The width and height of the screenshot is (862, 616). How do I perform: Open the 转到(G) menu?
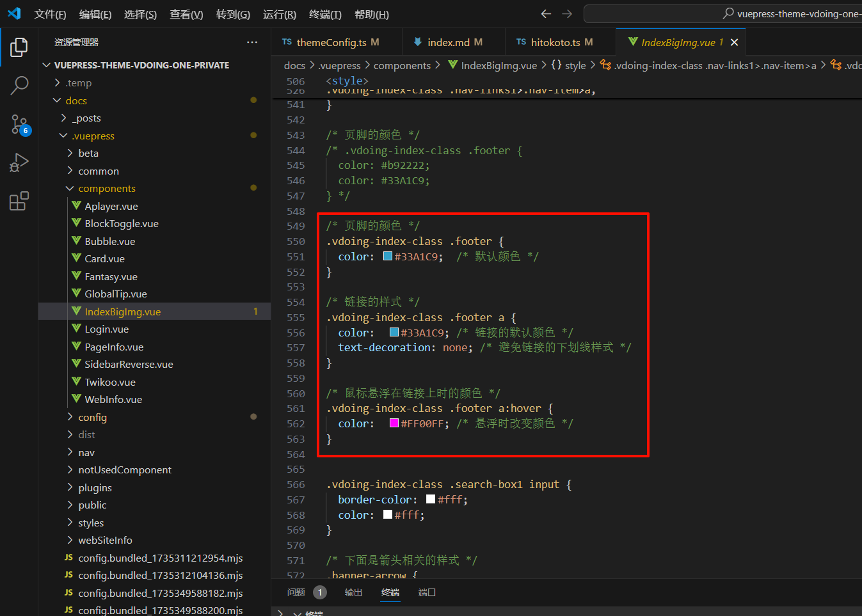pos(233,14)
